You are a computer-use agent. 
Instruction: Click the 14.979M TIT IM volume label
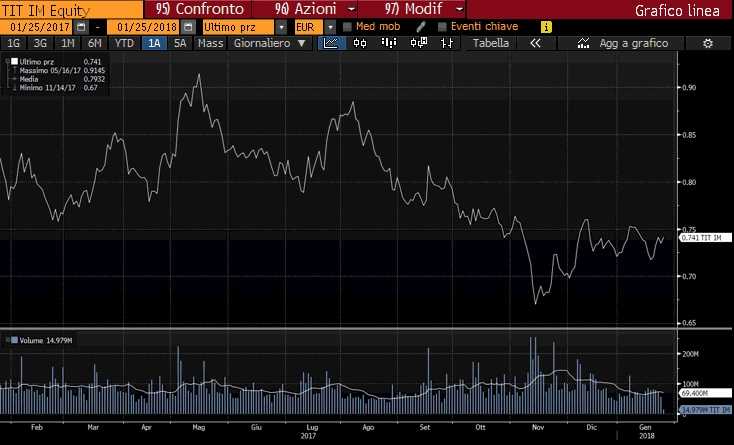pos(705,410)
